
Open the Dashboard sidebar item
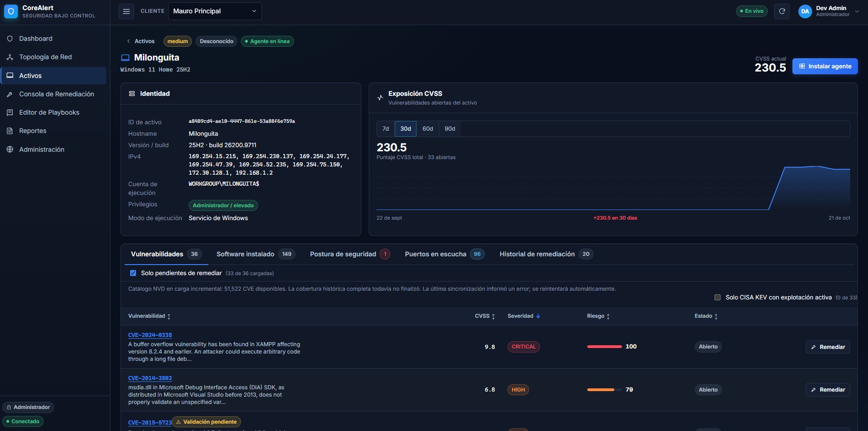click(54, 39)
